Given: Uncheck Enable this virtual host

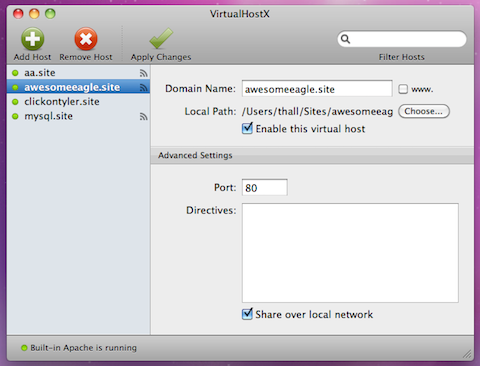Looking at the screenshot, I should tap(247, 128).
